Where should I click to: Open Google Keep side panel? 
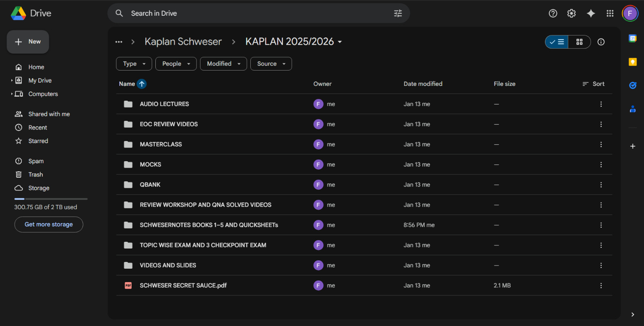[x=633, y=62]
